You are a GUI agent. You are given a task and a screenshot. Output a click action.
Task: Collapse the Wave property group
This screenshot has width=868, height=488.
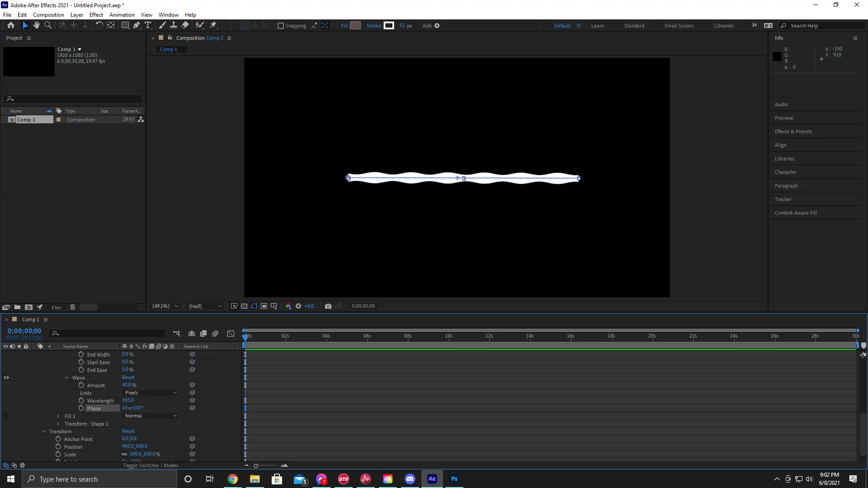[x=67, y=378]
